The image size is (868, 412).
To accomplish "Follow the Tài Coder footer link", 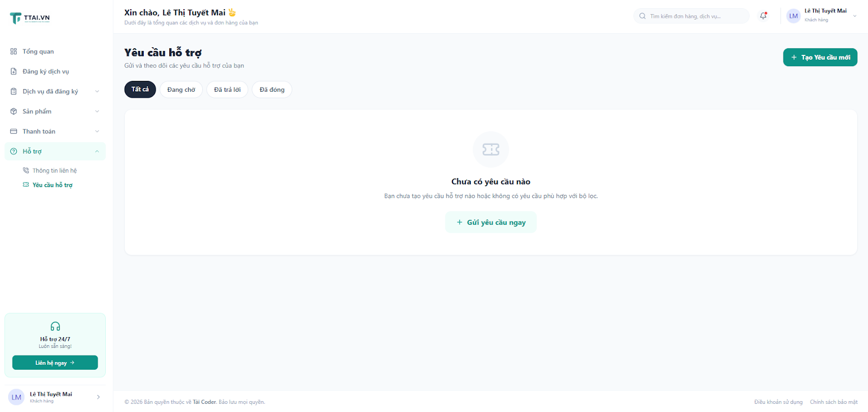I will point(205,402).
